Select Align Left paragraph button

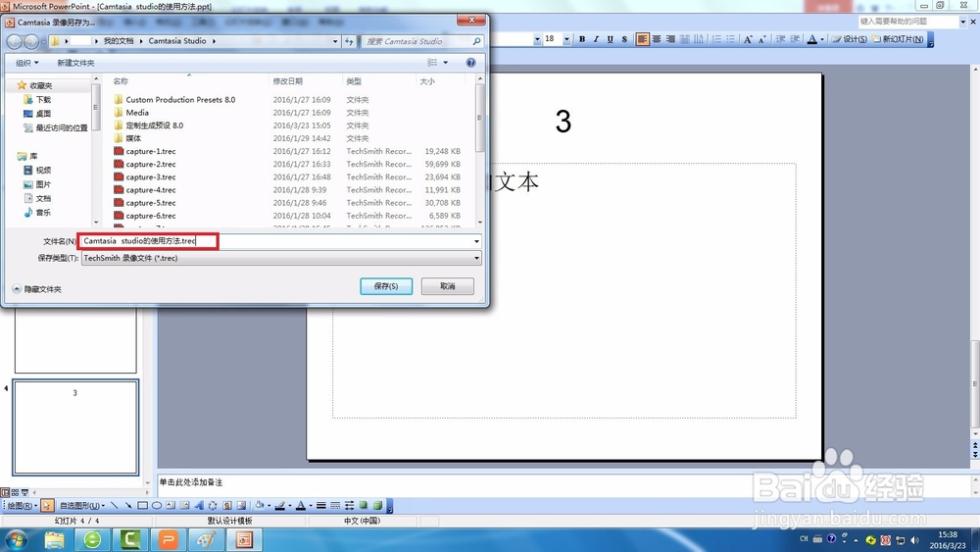coord(642,39)
